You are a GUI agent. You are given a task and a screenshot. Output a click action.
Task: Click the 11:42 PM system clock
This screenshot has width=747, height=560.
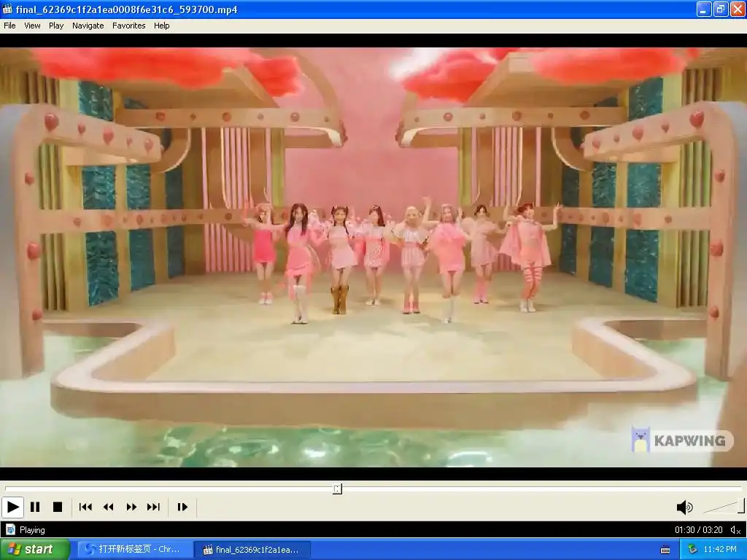click(x=720, y=550)
